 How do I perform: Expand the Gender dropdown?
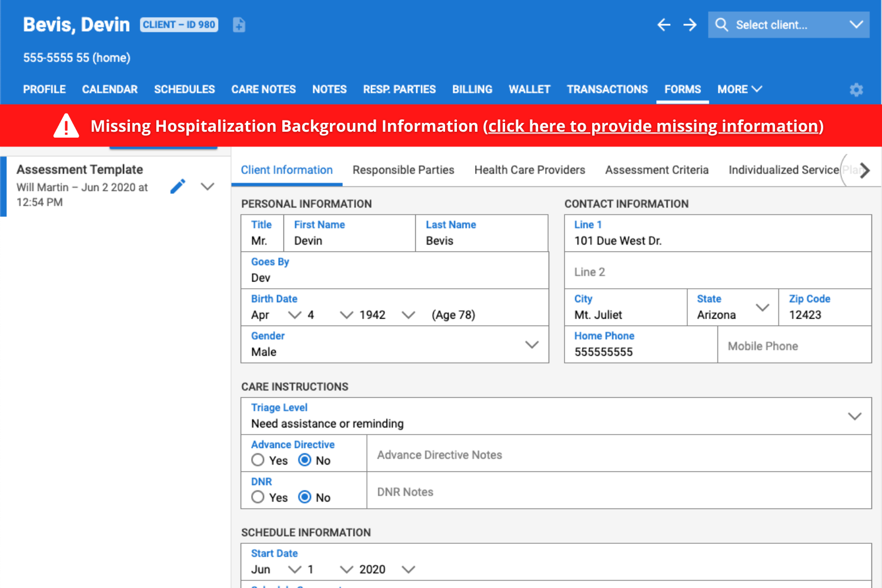click(532, 345)
